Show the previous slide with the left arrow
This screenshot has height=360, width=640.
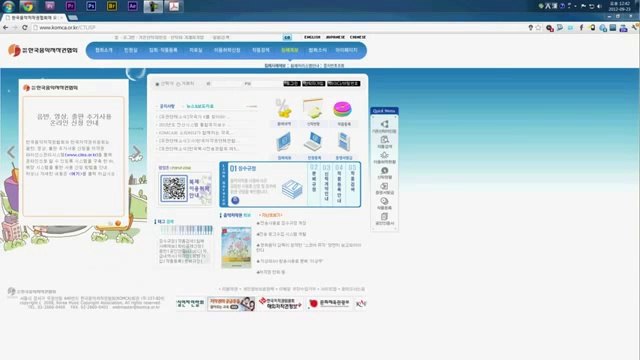(x=11, y=152)
